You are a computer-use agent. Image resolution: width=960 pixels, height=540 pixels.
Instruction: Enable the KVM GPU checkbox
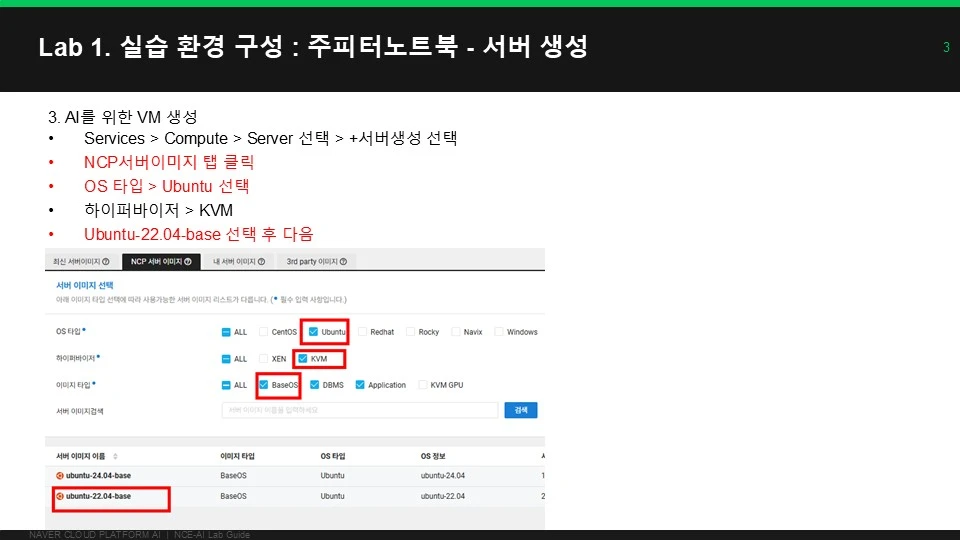422,385
